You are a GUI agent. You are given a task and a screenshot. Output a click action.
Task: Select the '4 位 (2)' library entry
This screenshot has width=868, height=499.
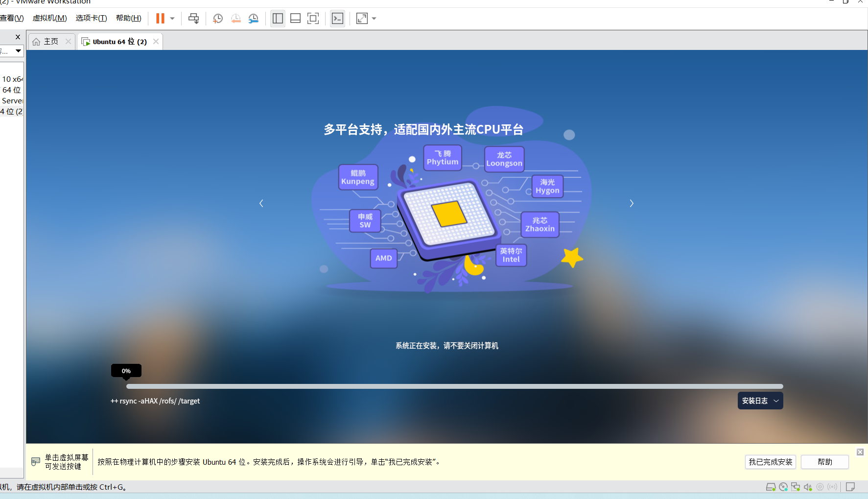pos(12,111)
